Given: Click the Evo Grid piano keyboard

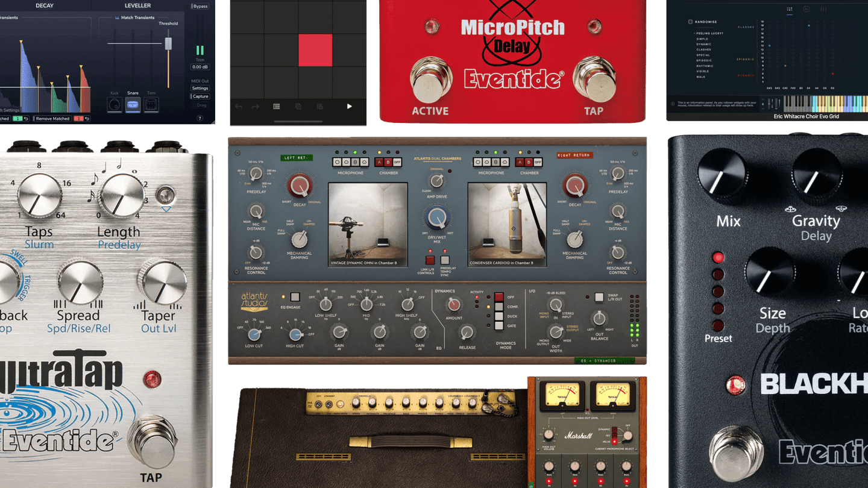Looking at the screenshot, I should tap(826, 104).
